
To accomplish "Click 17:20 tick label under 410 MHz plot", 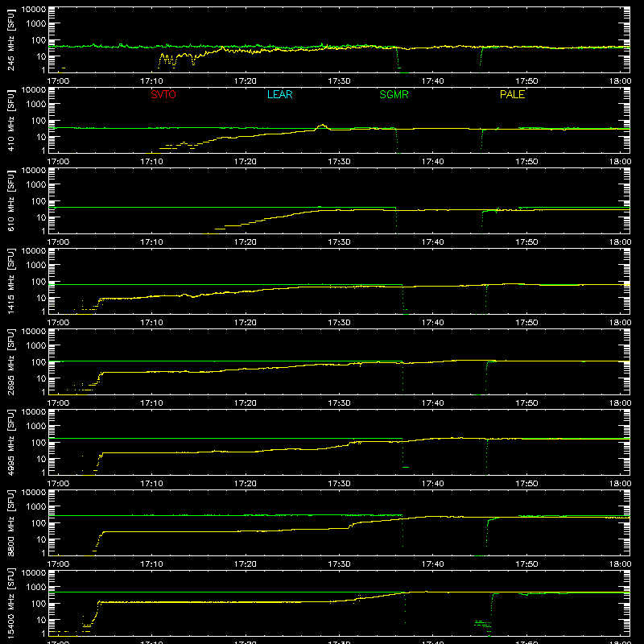I will (246, 162).
